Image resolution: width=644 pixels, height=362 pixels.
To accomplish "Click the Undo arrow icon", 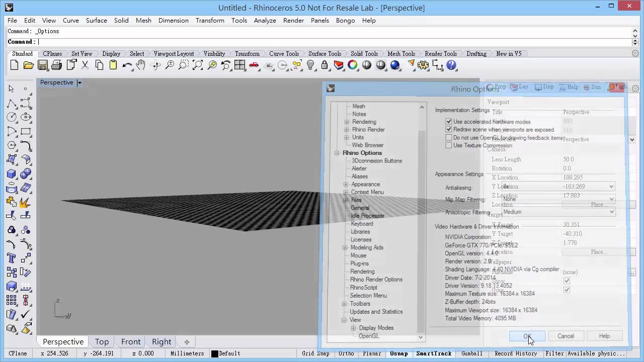I will pyautogui.click(x=127, y=65).
